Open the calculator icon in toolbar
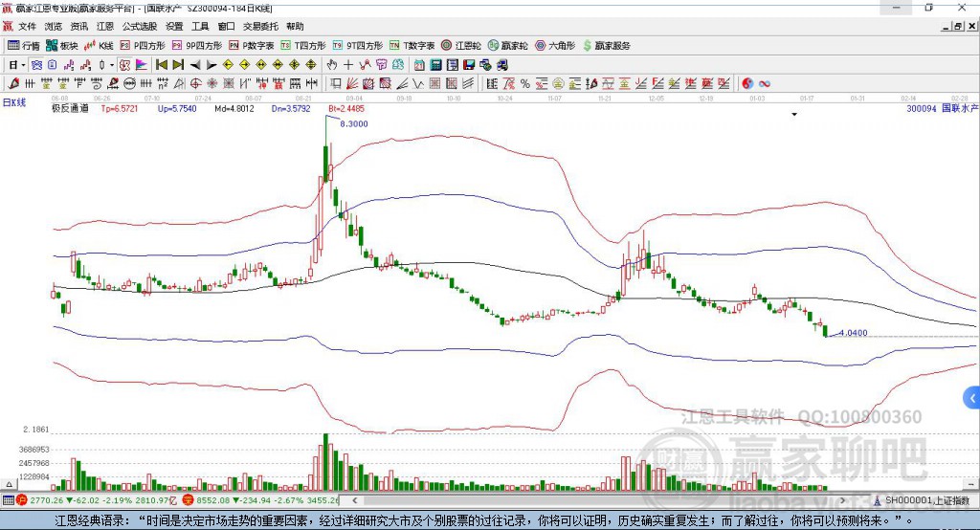Viewport: 980px width, 530px height. click(435, 65)
